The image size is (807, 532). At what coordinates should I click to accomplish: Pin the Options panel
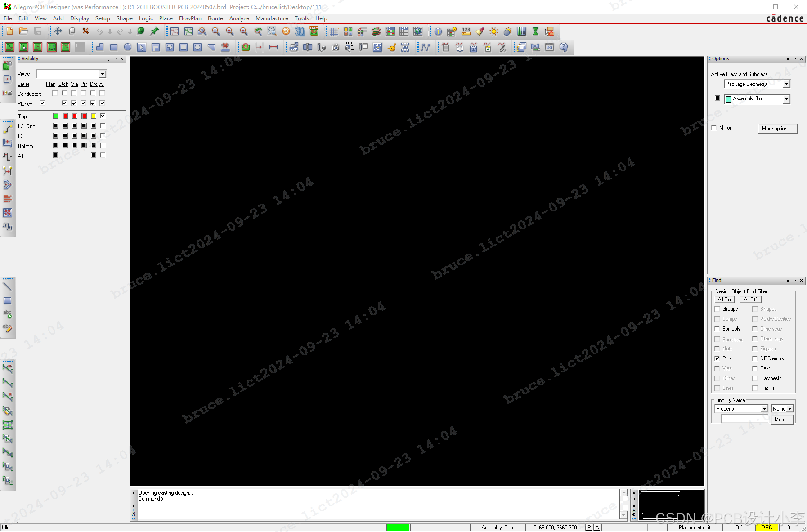(x=788, y=59)
